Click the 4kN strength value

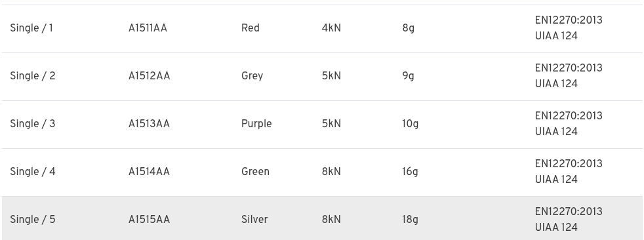tap(331, 28)
